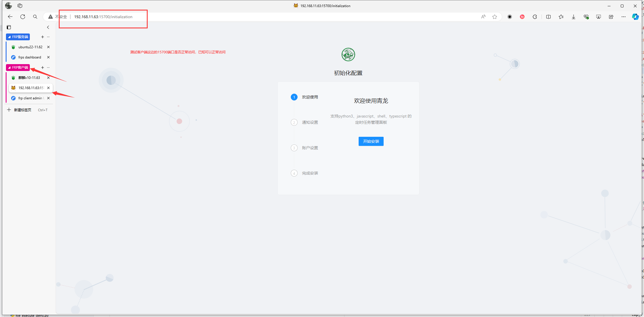Open the downloads icon
Viewport: 644px width, 317px height.
[x=574, y=17]
